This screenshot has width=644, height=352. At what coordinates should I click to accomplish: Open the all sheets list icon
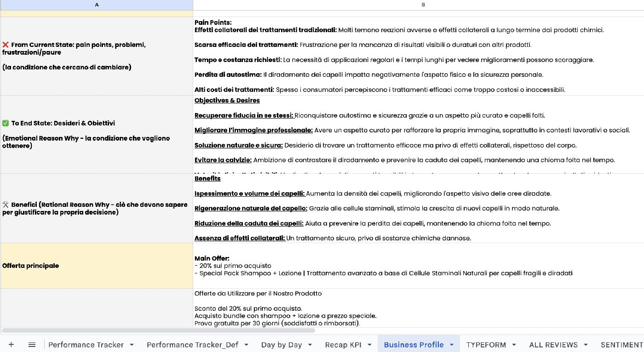click(32, 345)
